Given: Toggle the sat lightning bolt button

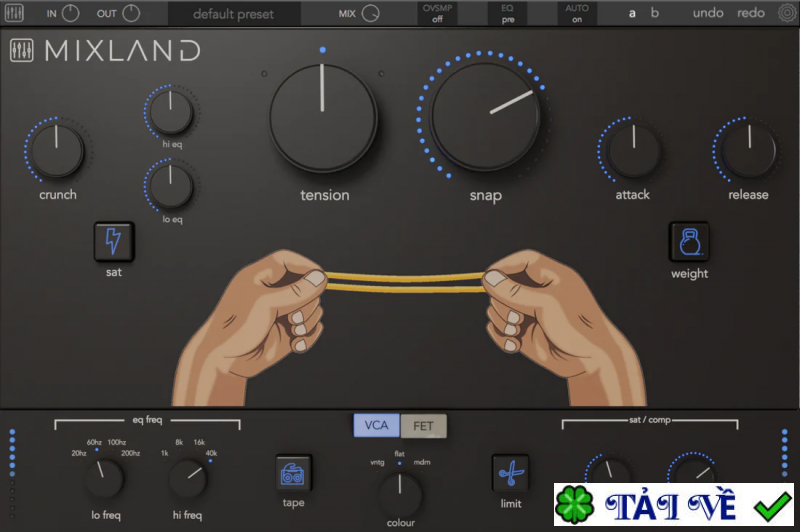Looking at the screenshot, I should click(x=114, y=241).
